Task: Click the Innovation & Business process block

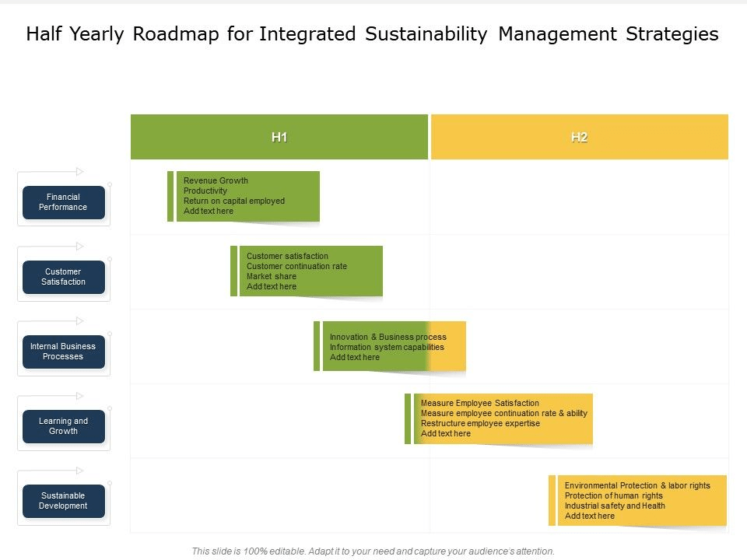Action: pyautogui.click(x=394, y=346)
